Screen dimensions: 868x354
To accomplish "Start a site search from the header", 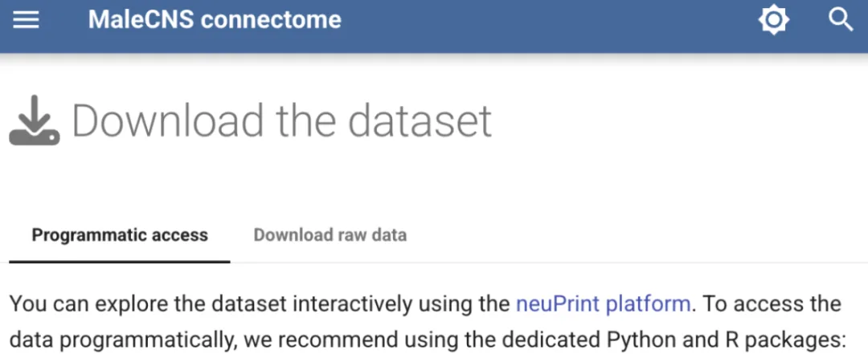I will (841, 20).
